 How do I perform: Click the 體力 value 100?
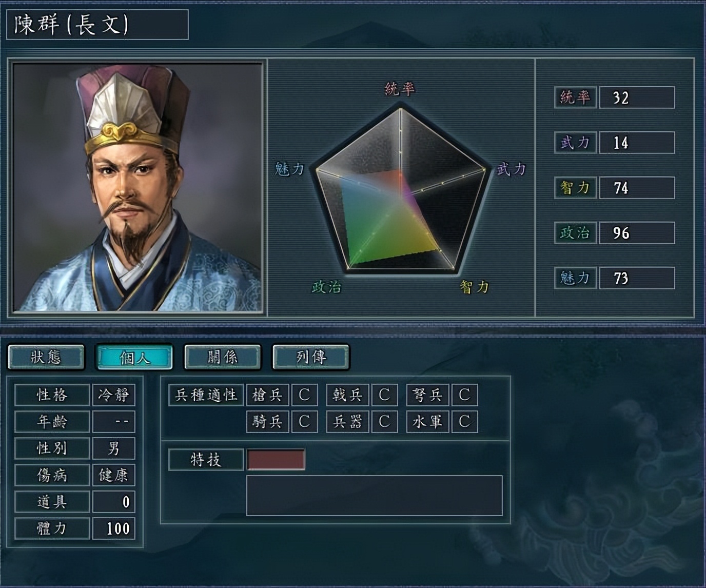pyautogui.click(x=113, y=528)
